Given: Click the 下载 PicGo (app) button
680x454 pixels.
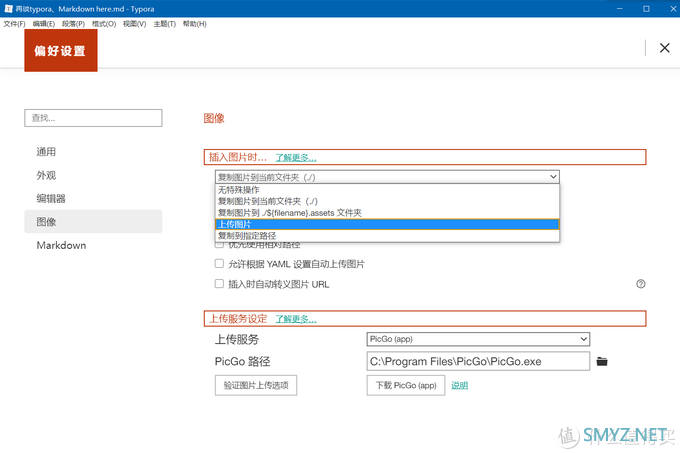Looking at the screenshot, I should click(406, 385).
